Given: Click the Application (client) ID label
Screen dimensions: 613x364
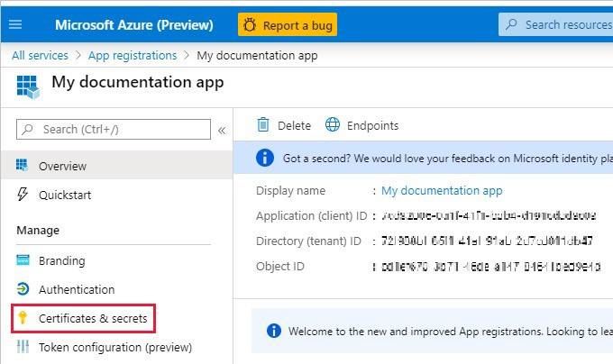Looking at the screenshot, I should [312, 216].
